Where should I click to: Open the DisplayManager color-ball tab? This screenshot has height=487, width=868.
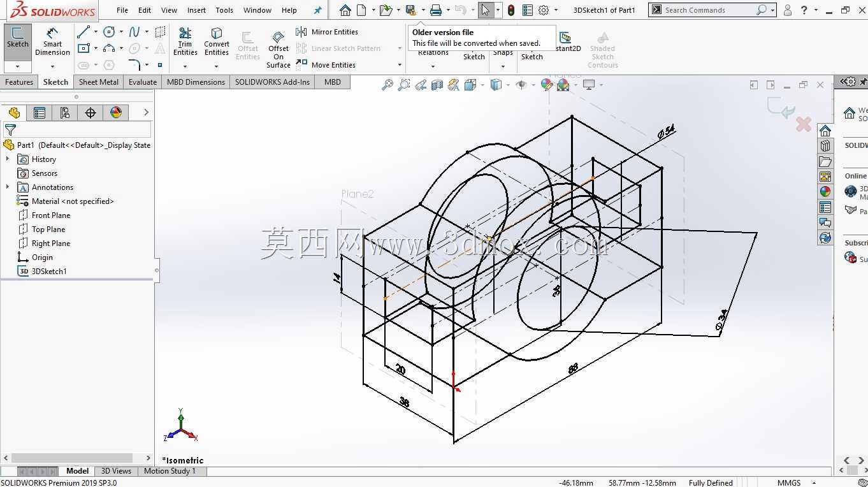116,113
